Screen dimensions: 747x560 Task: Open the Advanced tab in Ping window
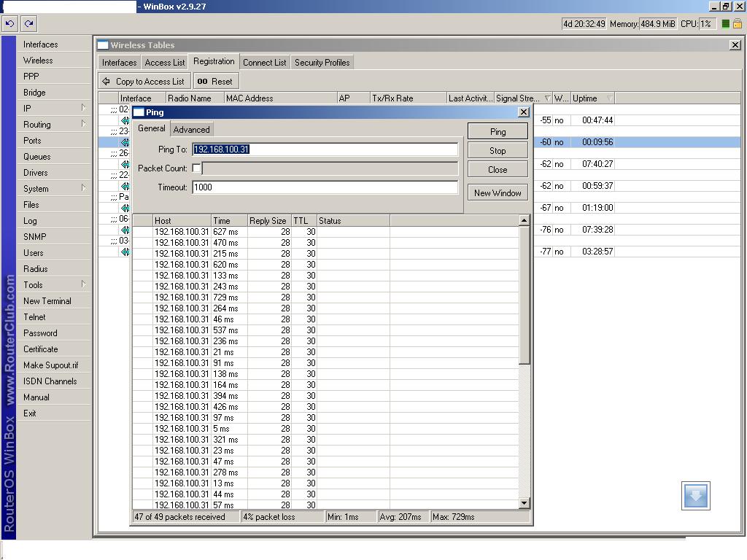click(x=192, y=130)
